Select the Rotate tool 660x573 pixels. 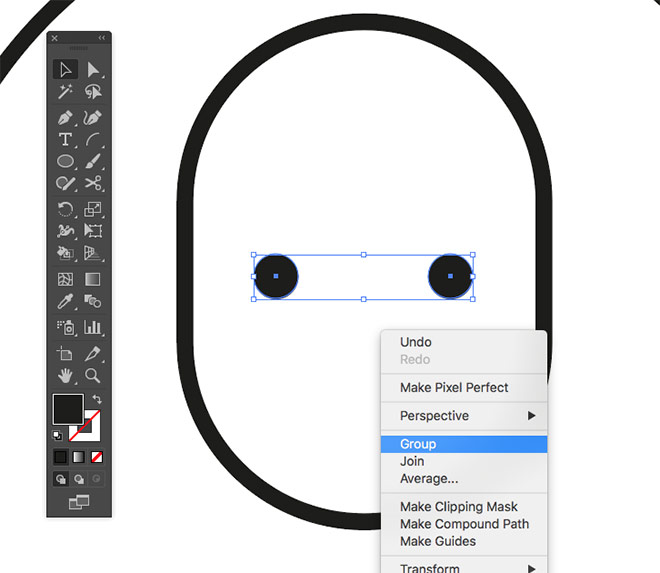(x=65, y=209)
